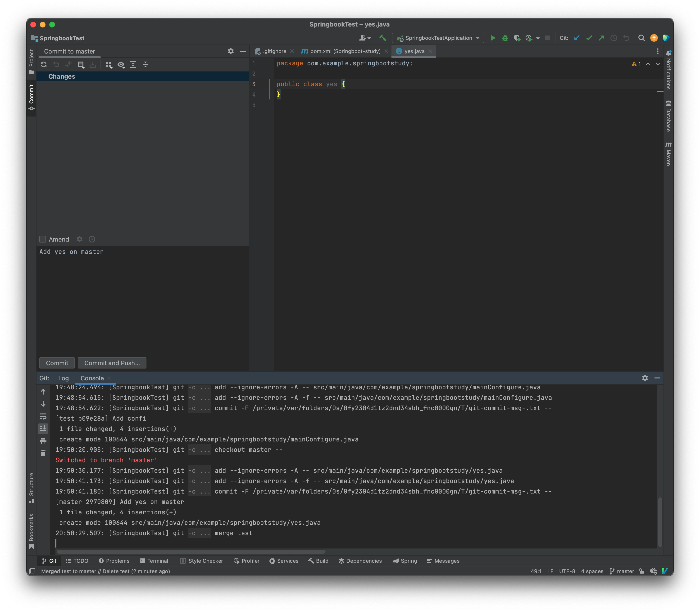Push changes with Git green arrow icon
The width and height of the screenshot is (700, 611).
[x=601, y=38]
